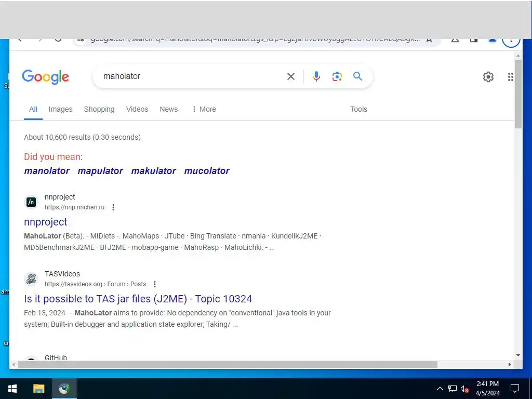Click the About 10,600 results text
This screenshot has width=532, height=399.
pos(82,137)
